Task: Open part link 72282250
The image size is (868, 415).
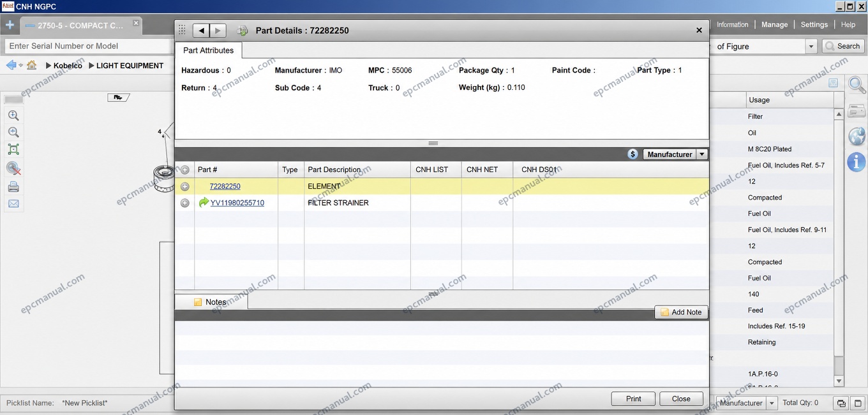Action: pyautogui.click(x=225, y=186)
